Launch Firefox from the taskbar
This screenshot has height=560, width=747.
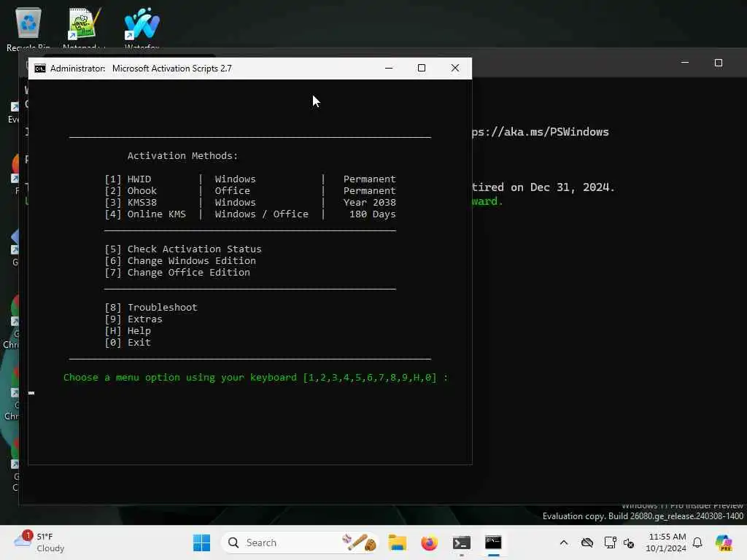tap(429, 542)
